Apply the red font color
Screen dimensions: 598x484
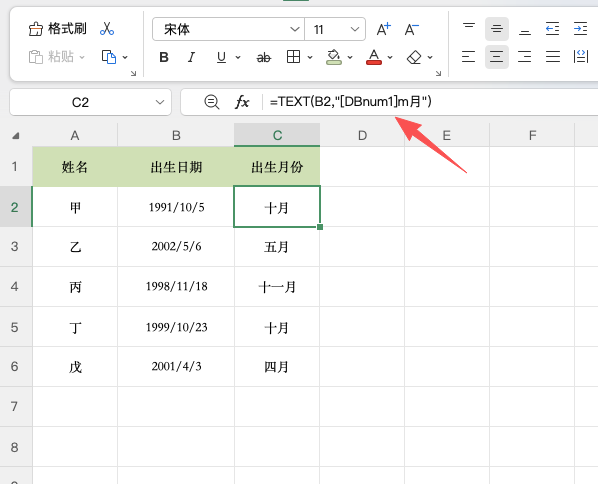[374, 57]
